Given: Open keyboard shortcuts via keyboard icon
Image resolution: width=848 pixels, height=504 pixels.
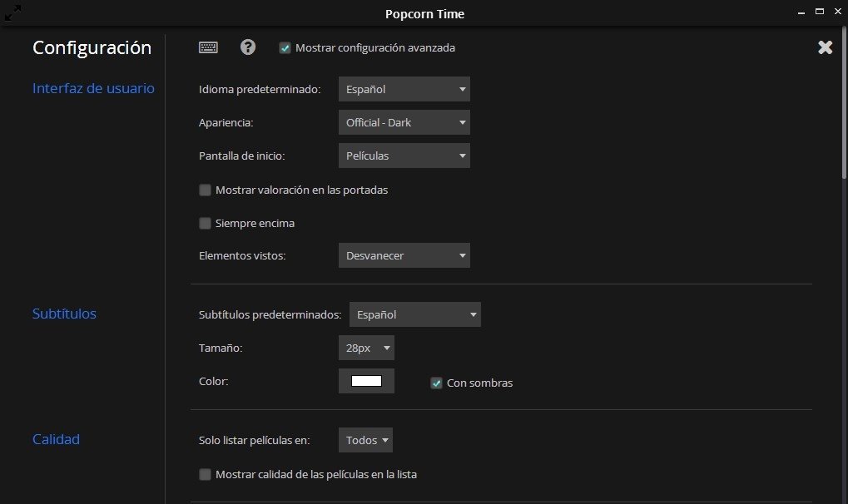Looking at the screenshot, I should coord(208,47).
